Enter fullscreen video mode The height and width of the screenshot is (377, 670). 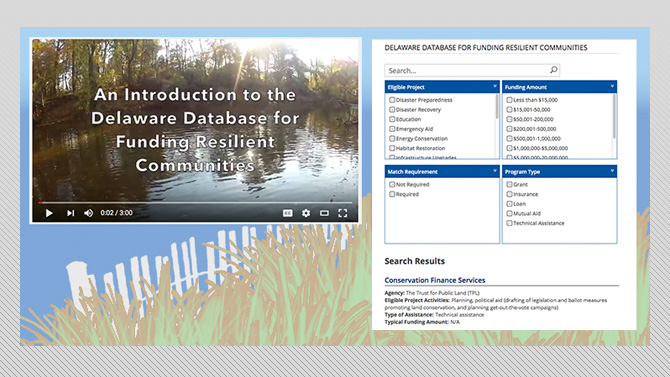point(343,213)
